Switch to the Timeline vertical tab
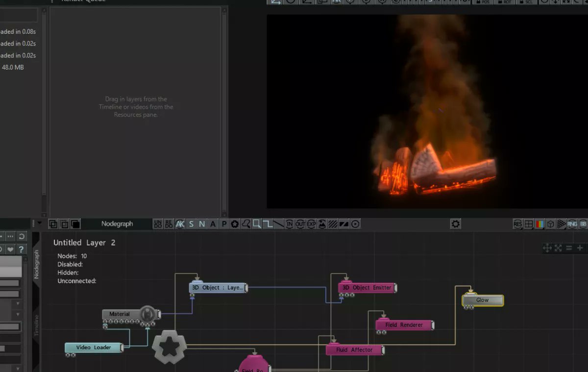 tap(36, 325)
